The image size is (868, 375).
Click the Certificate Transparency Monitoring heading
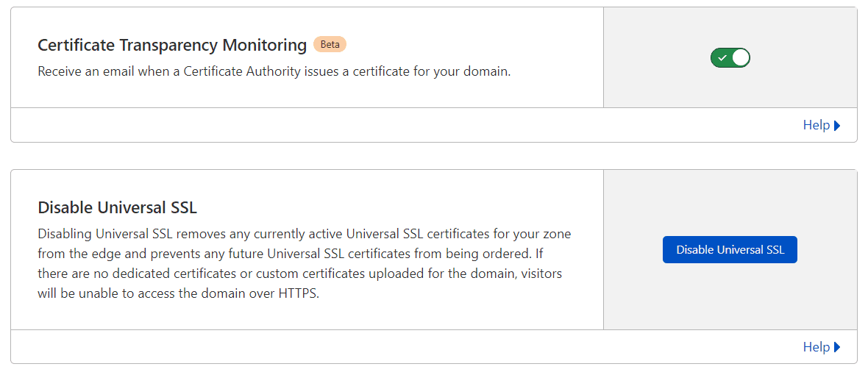tap(172, 46)
